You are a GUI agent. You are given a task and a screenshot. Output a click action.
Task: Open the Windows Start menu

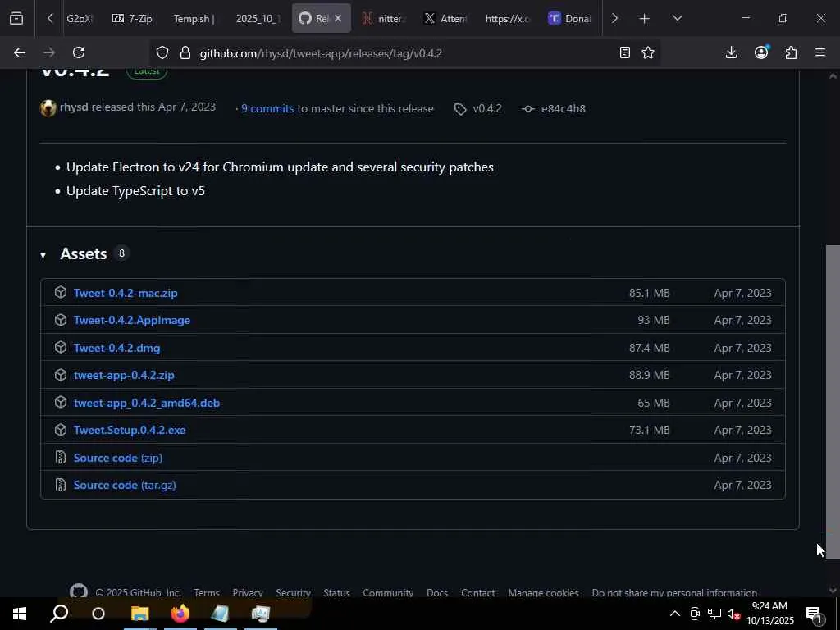(x=20, y=614)
